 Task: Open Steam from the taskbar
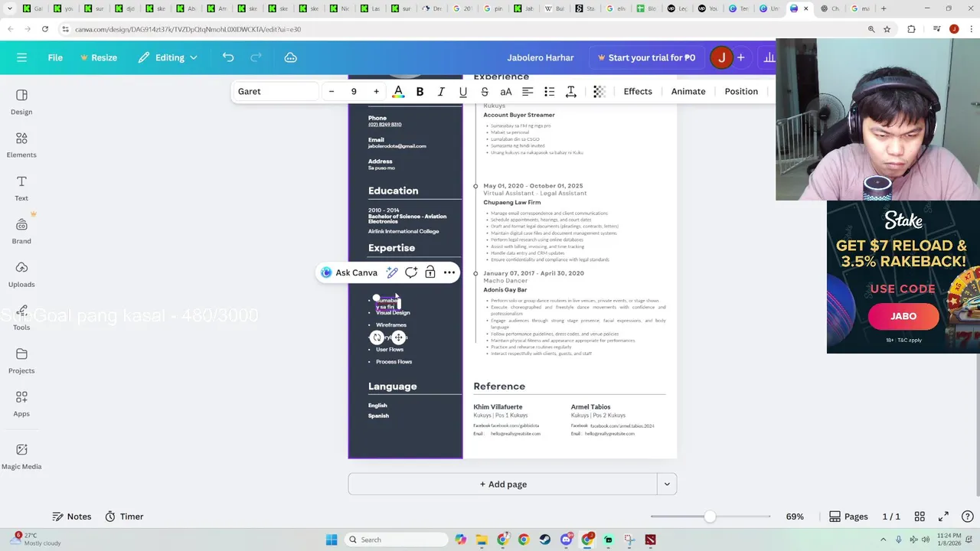[545, 540]
